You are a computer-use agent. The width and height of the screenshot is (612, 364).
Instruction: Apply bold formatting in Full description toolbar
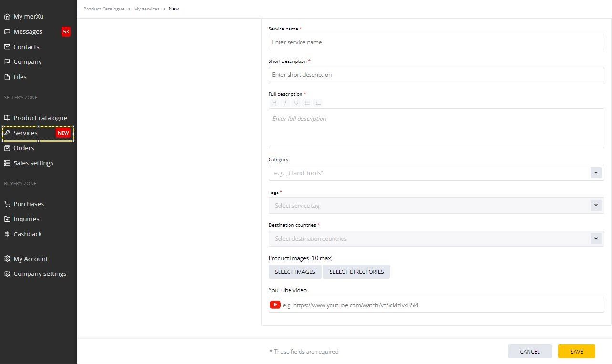coord(274,103)
